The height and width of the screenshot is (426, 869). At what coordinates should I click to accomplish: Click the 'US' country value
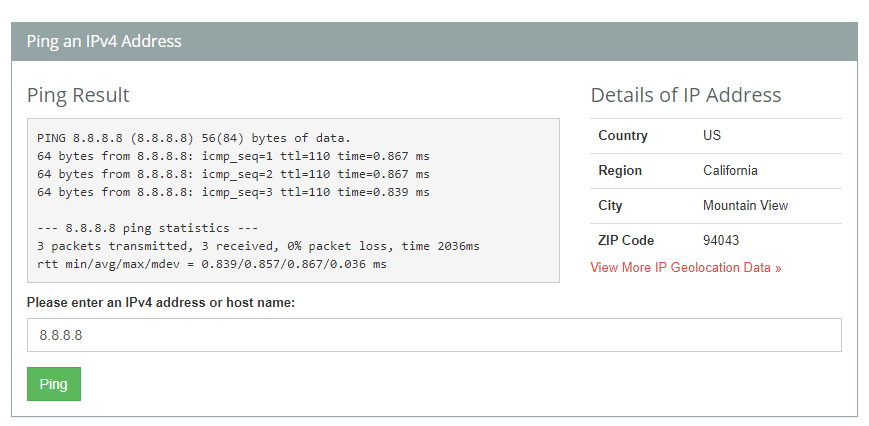pos(712,136)
